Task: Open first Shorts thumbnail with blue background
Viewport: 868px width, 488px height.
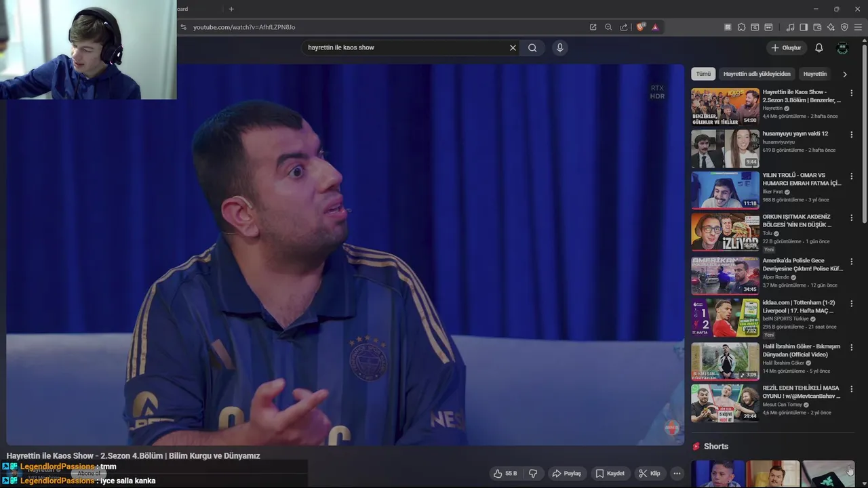Action: 718,474
